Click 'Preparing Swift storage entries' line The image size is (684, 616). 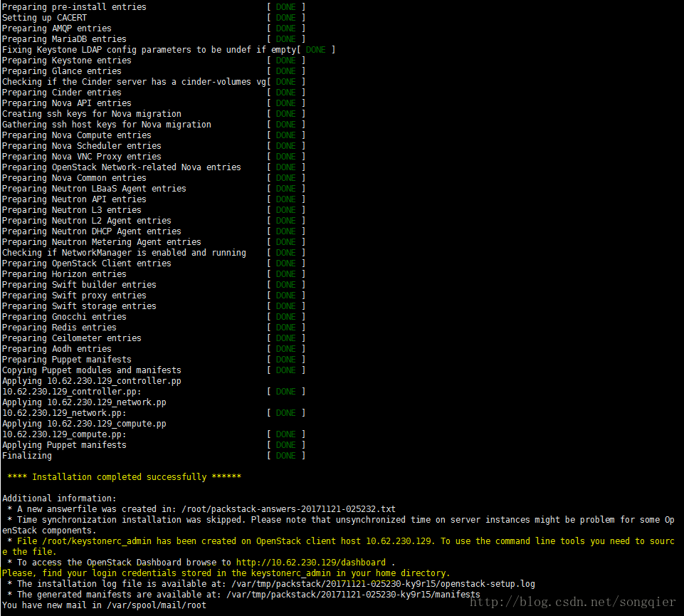(80, 306)
